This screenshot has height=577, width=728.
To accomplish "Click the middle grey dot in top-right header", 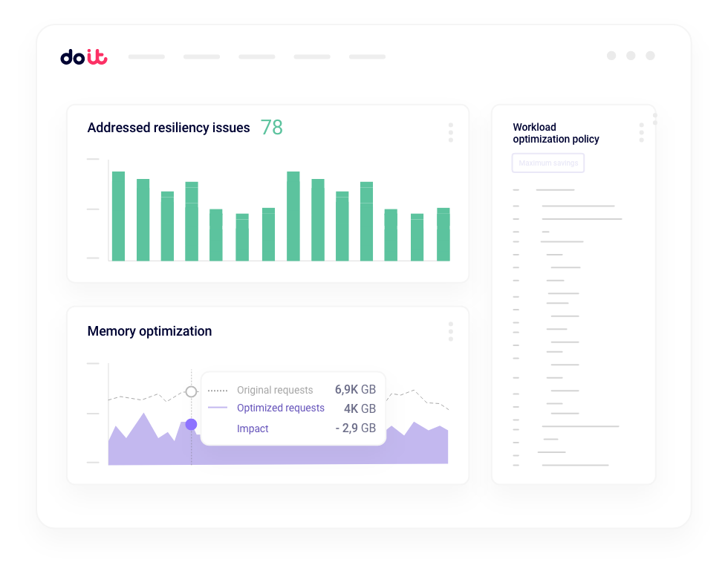I will tap(631, 56).
